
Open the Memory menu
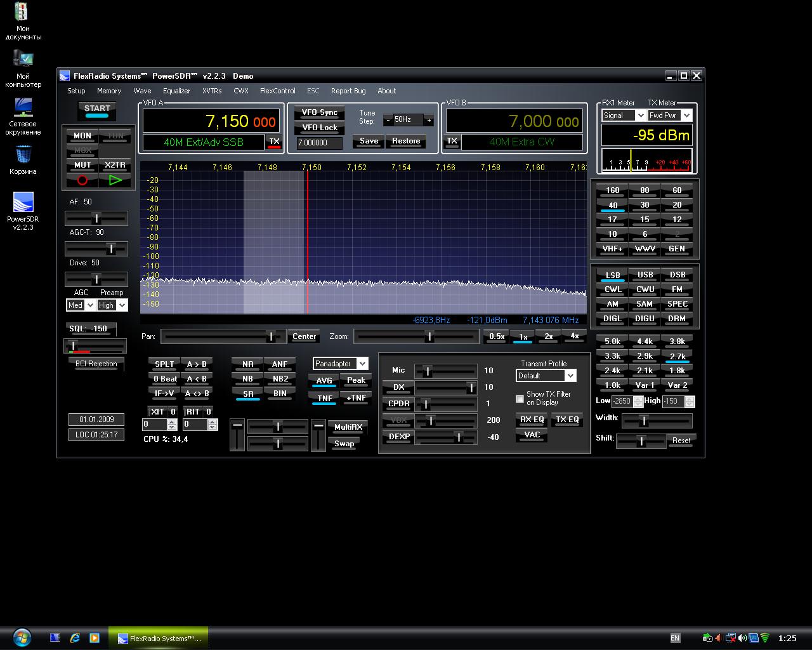coord(109,91)
